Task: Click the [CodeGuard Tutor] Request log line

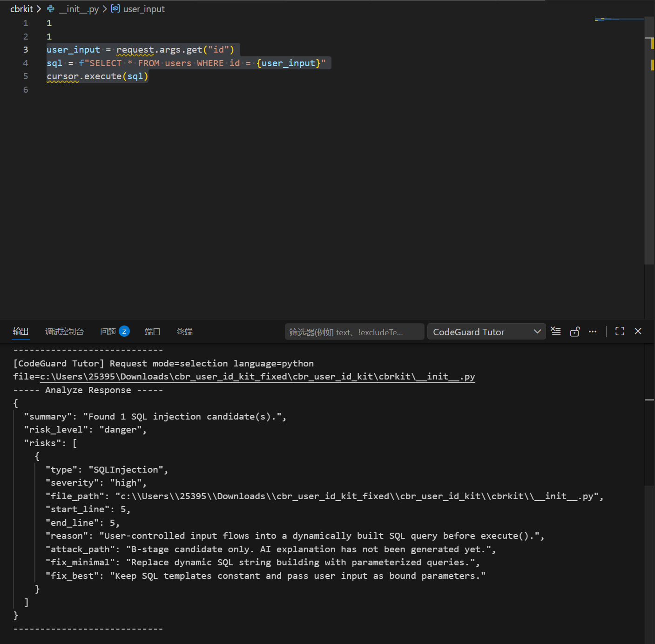Action: [163, 363]
